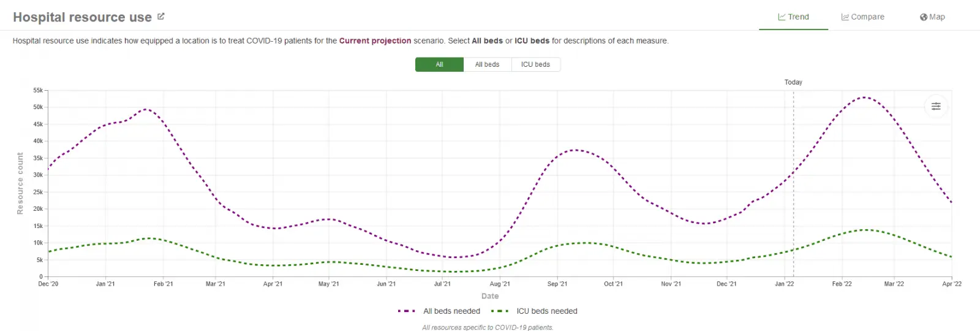Screen dimensions: 980x331
Task: Switch the measure toggle to ICU beds
Action: point(535,64)
